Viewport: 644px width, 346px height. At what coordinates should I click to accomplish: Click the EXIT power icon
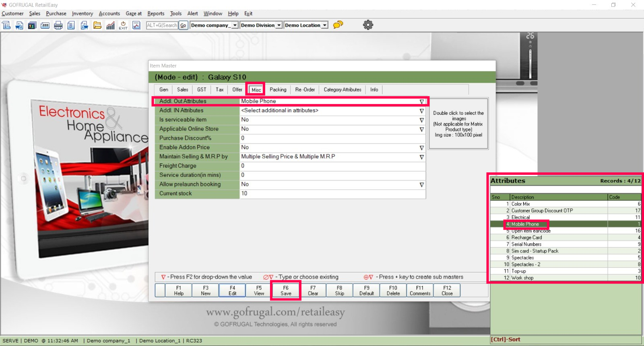pyautogui.click(x=123, y=25)
